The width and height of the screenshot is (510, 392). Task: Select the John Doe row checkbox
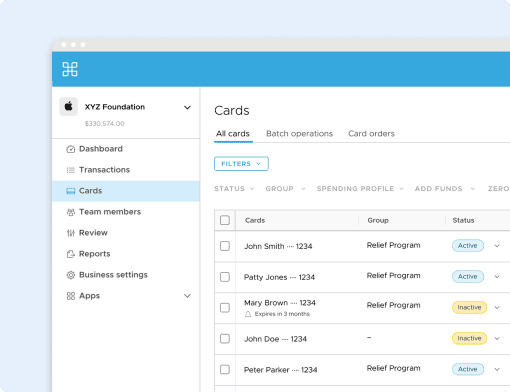[225, 339]
